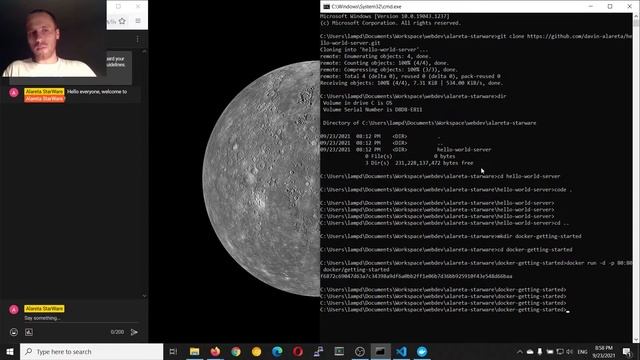Launch Firefox from the taskbar
Image resolution: width=640 pixels, height=360 pixels.
click(x=215, y=351)
